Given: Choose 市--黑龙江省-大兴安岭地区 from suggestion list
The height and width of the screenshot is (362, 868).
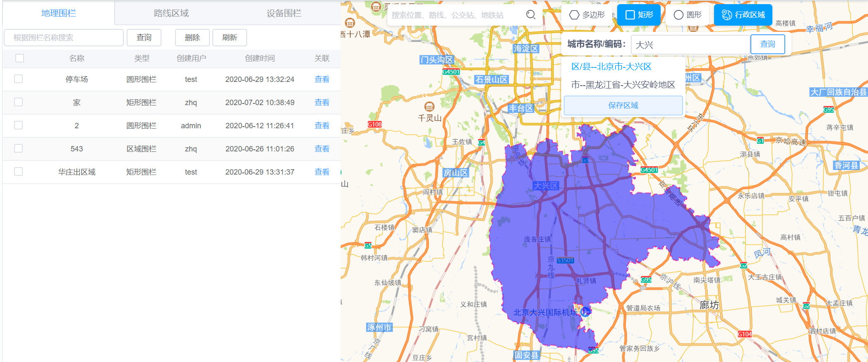Looking at the screenshot, I should [x=623, y=85].
